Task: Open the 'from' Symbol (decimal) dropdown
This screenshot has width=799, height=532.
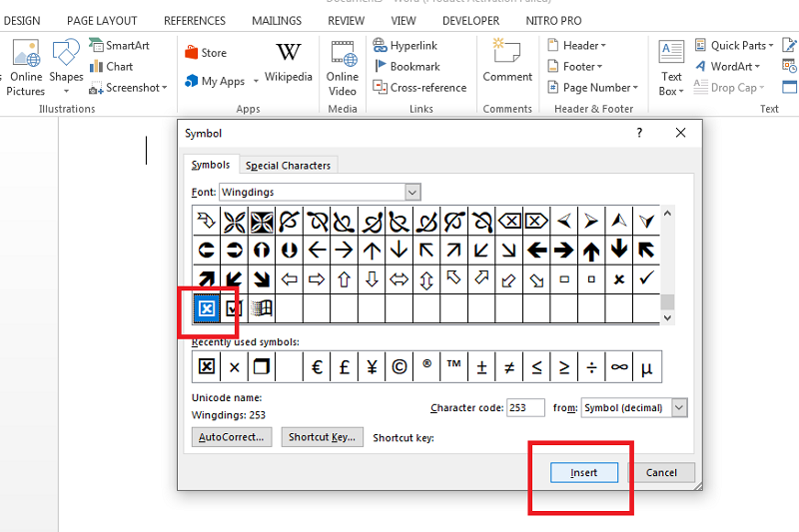Action: 679,408
